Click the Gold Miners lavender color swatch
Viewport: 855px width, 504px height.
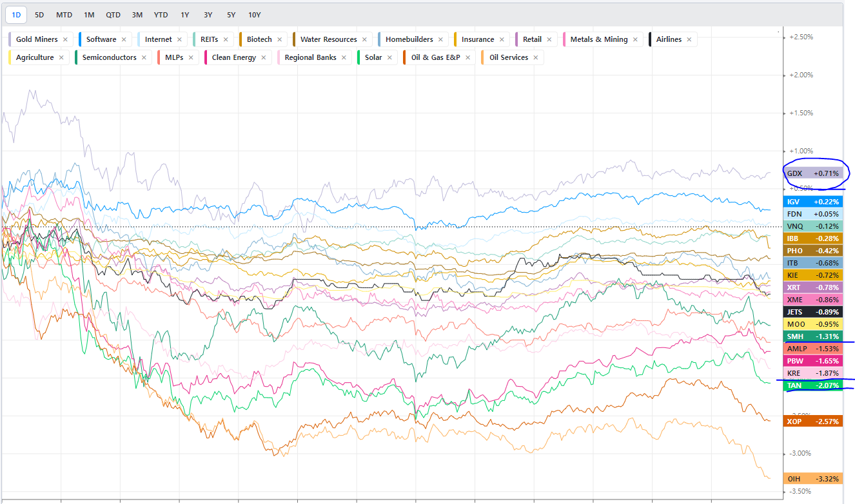[10, 39]
